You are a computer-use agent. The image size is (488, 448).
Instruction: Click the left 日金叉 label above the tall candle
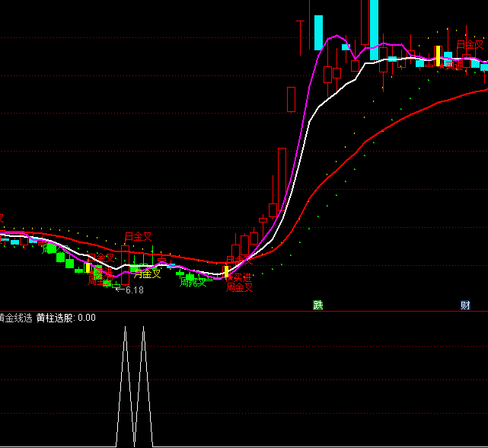pos(138,237)
